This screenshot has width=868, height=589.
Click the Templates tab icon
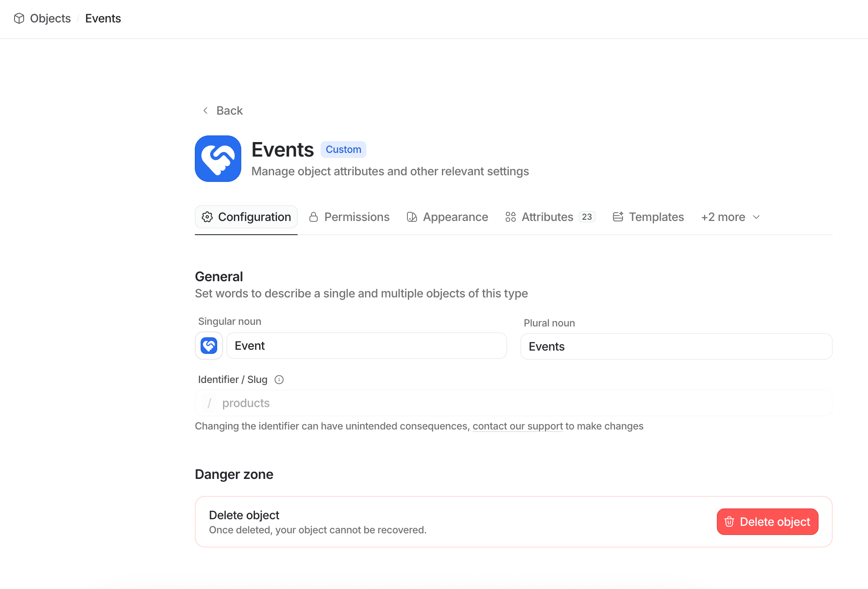point(618,217)
